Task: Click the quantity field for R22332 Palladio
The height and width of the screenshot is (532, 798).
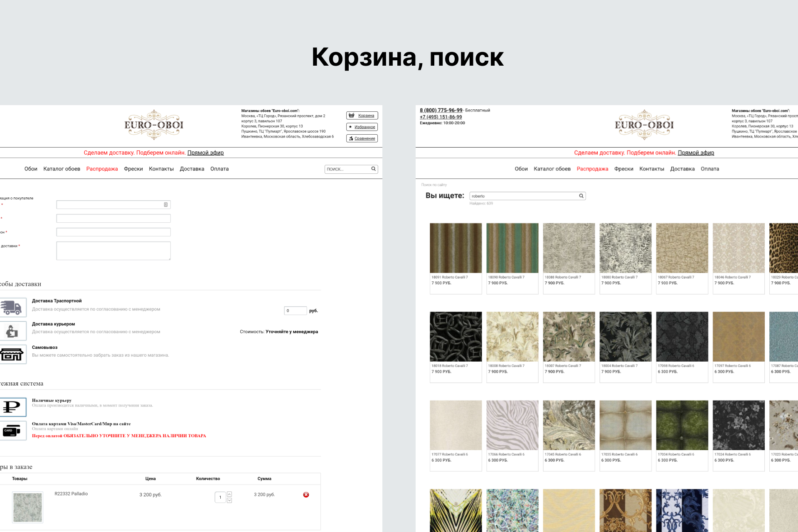Action: pyautogui.click(x=220, y=497)
